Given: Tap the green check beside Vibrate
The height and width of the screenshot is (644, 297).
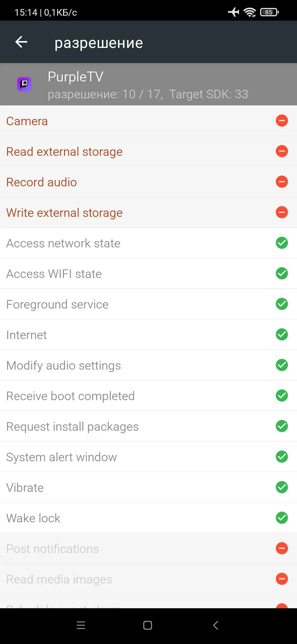Looking at the screenshot, I should tap(282, 487).
